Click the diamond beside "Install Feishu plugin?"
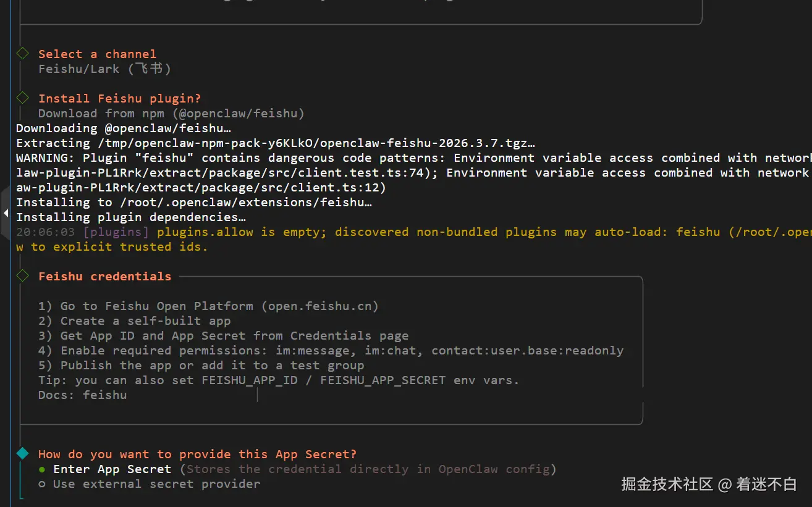Screen dimensions: 812x507 (x=23, y=98)
